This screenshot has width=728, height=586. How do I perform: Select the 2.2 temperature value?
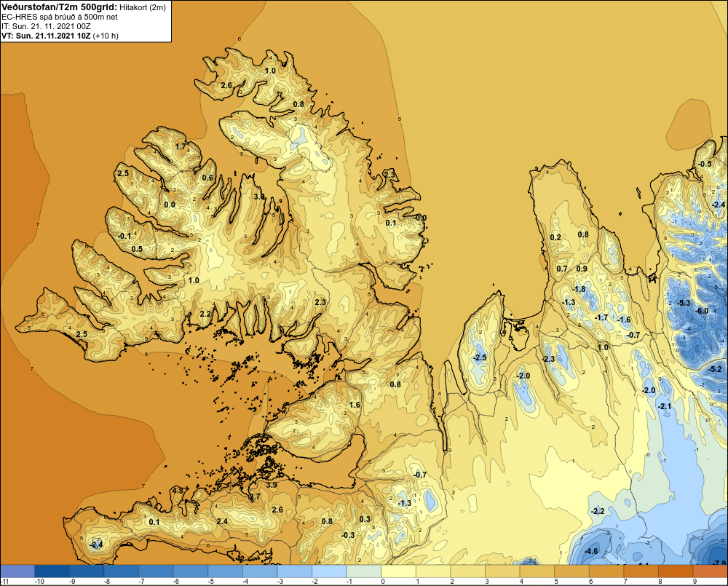click(x=205, y=314)
